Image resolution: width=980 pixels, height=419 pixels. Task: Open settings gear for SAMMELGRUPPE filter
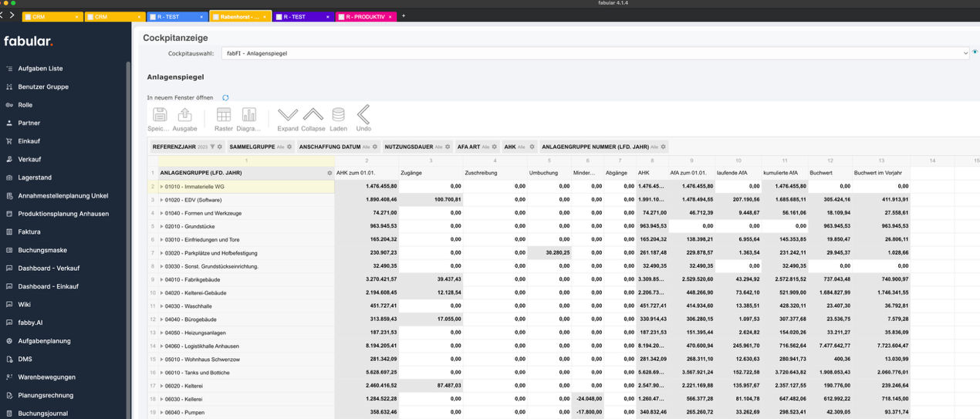click(x=291, y=147)
